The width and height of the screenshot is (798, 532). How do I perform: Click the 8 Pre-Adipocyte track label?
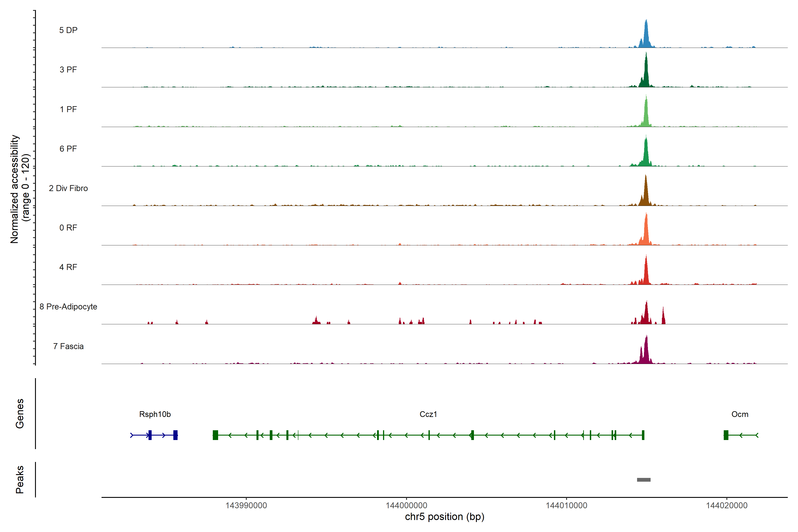[x=68, y=306]
